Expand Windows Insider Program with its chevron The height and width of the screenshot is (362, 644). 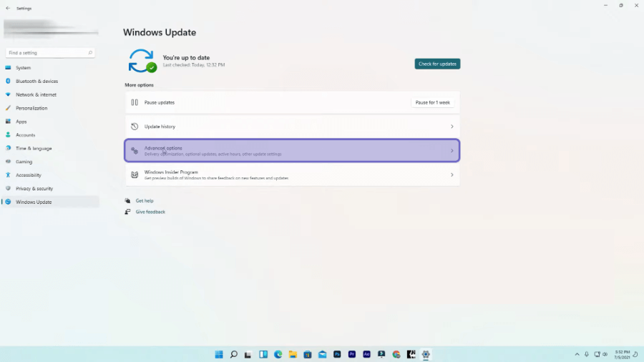pos(452,175)
